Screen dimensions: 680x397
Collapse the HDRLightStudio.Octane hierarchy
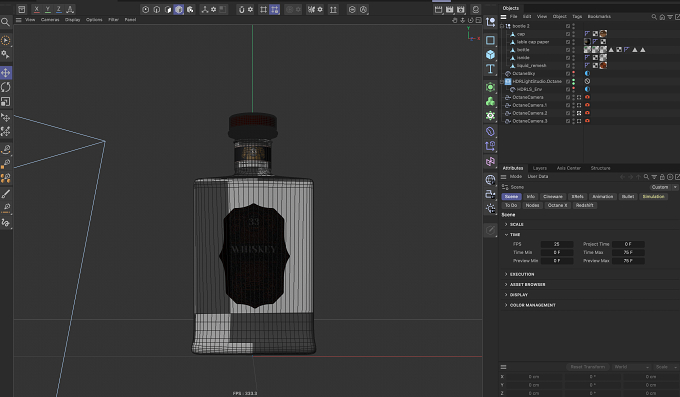click(x=502, y=82)
